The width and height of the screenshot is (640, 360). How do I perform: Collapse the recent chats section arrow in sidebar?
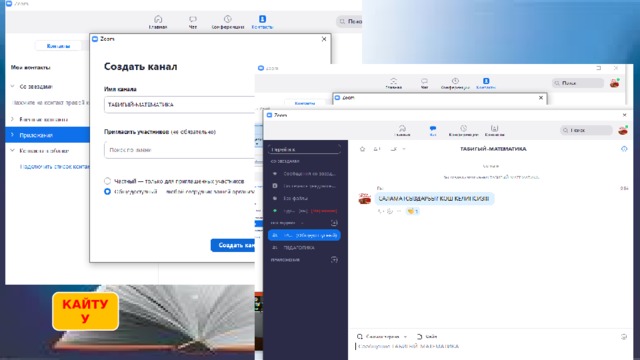[x=302, y=223]
